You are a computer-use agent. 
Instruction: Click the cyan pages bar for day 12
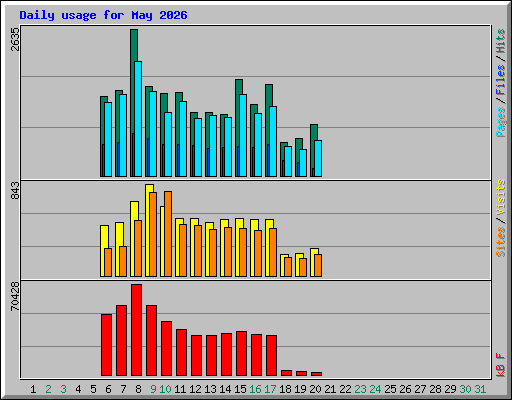pos(198,147)
